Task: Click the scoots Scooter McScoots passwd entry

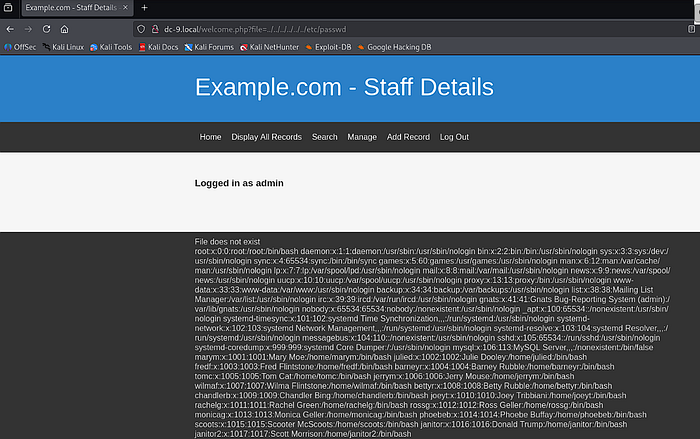Action: (x=307, y=424)
